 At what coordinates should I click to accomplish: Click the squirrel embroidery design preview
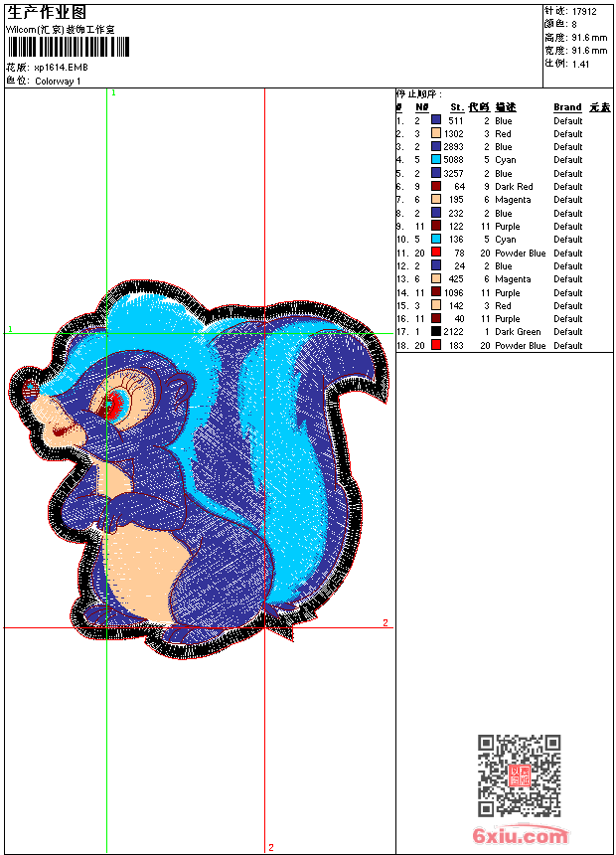coord(199,469)
